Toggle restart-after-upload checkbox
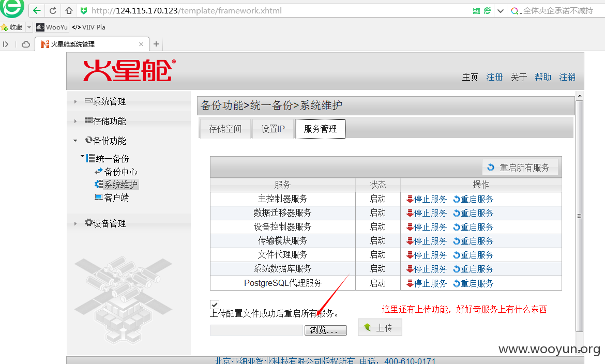Viewport: 605px width, 364px height. [215, 304]
